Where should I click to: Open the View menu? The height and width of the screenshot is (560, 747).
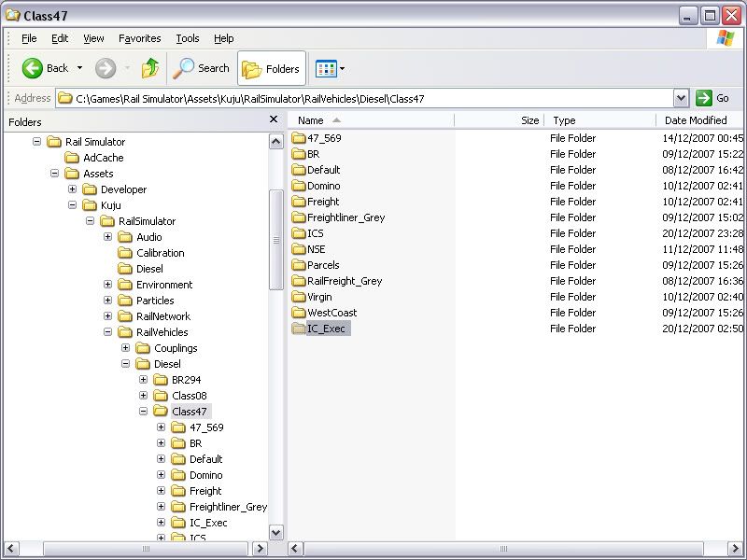click(x=93, y=38)
